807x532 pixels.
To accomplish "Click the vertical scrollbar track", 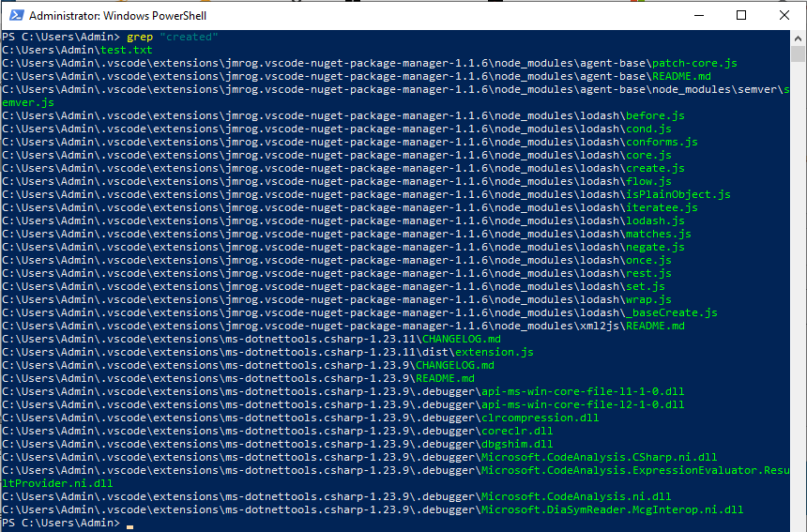I will tap(799, 281).
